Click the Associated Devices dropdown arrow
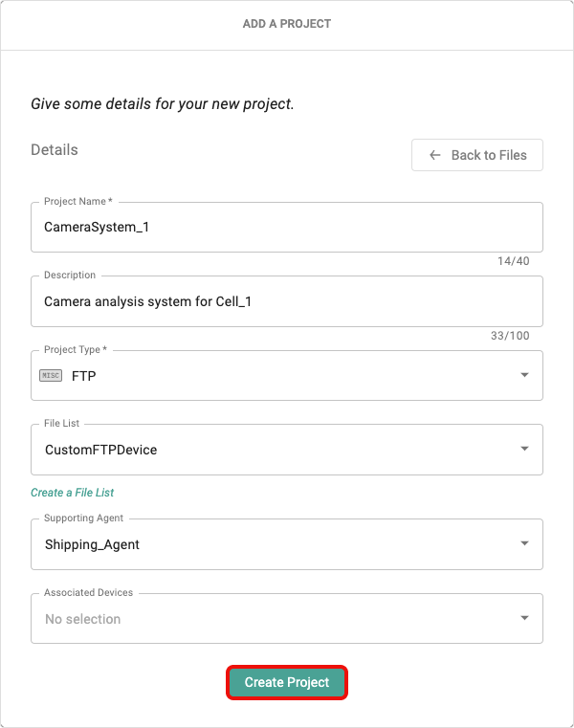This screenshot has width=574, height=728. 524,618
